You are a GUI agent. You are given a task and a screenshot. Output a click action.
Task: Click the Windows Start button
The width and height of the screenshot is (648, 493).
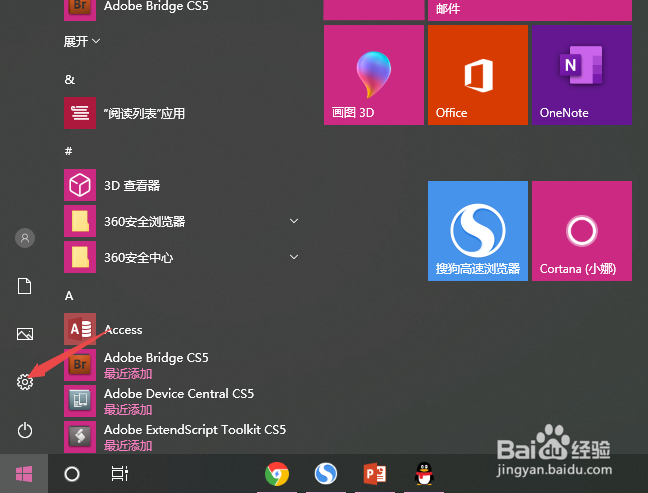24,474
